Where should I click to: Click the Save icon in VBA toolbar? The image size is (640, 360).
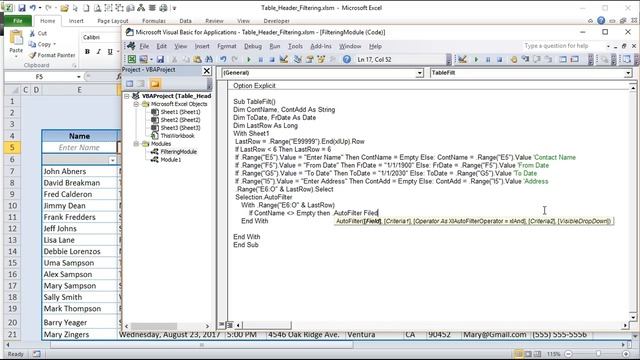pyautogui.click(x=160, y=60)
